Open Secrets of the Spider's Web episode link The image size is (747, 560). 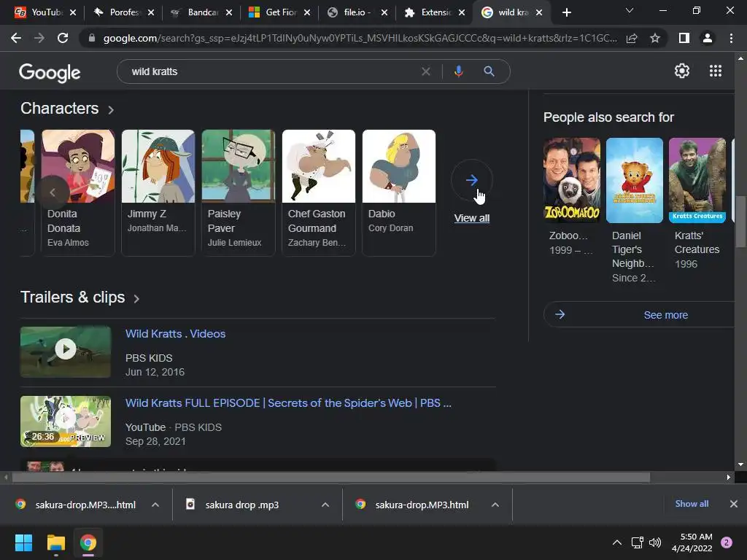pyautogui.click(x=288, y=402)
